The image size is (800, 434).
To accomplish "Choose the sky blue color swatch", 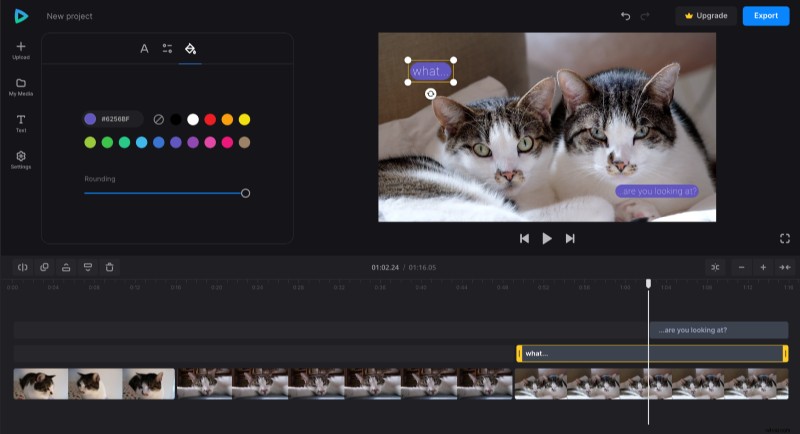I will [141, 142].
